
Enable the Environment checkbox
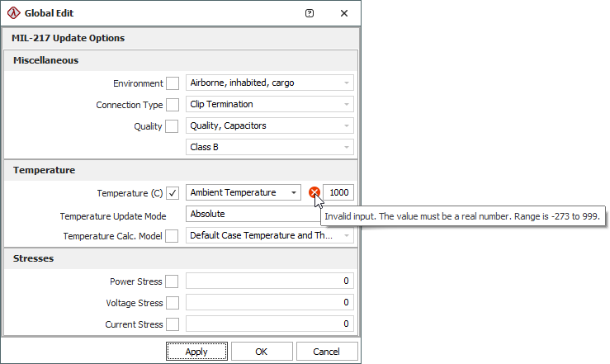pyautogui.click(x=172, y=83)
